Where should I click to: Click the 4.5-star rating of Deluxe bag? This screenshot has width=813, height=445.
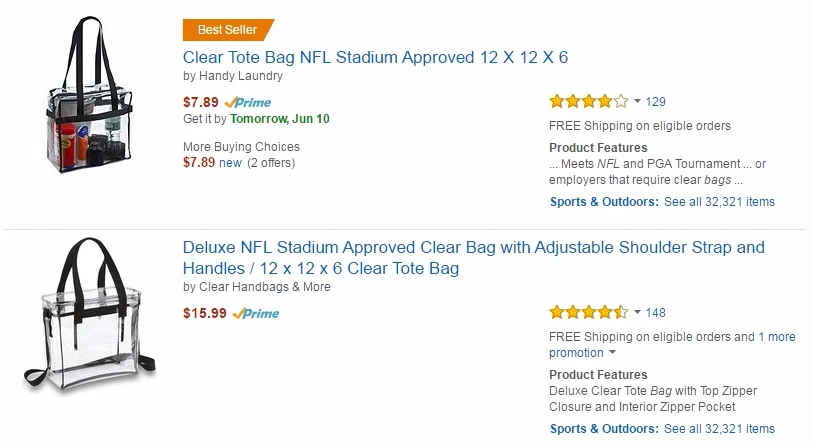pyautogui.click(x=589, y=312)
